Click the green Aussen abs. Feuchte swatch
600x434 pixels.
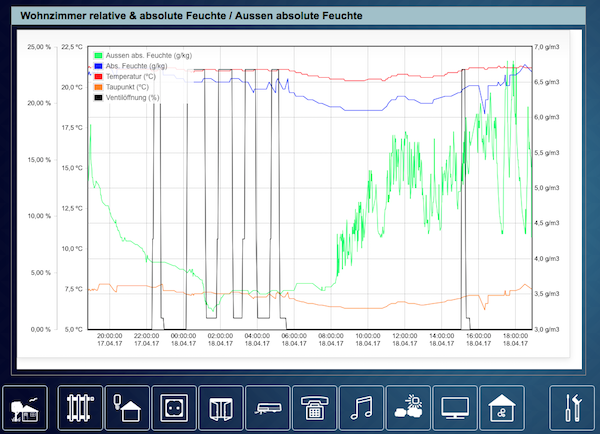[98, 55]
